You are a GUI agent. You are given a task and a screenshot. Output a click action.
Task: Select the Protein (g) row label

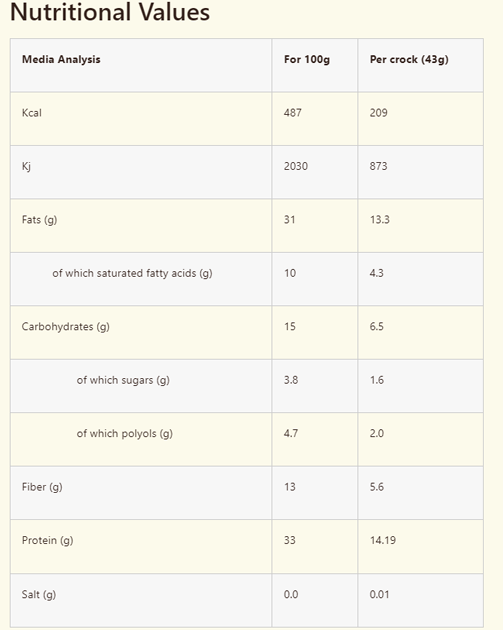point(47,540)
